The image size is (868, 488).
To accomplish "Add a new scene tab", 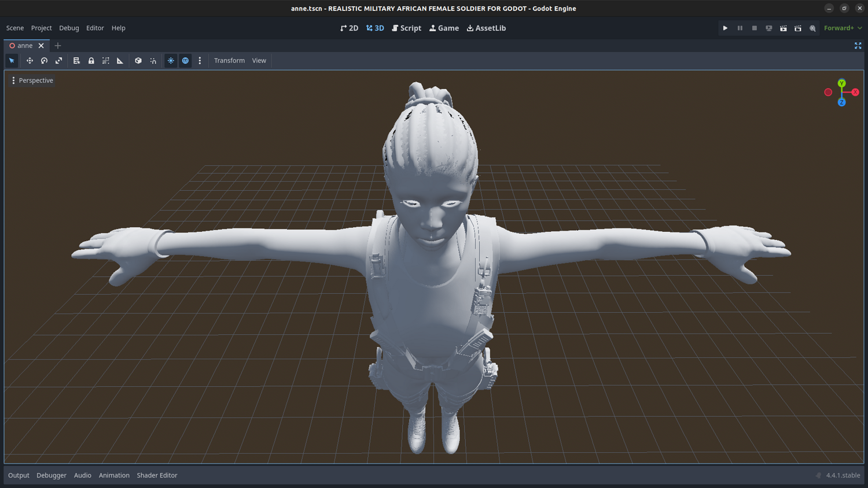I will click(x=57, y=46).
